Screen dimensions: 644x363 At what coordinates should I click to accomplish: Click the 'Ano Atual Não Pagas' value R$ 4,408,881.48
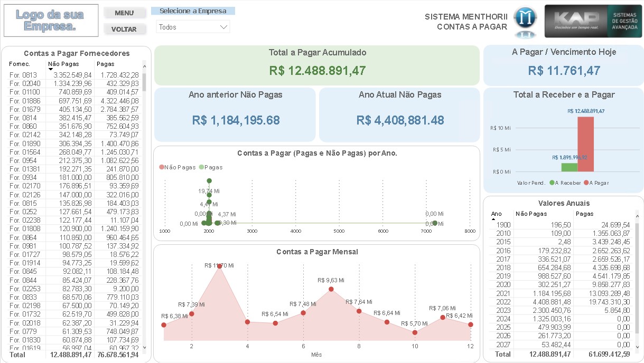(x=400, y=120)
